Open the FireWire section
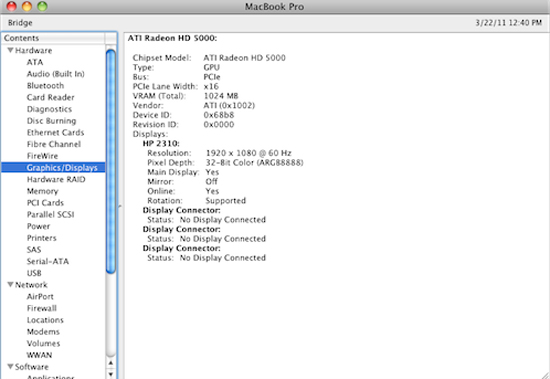Screen dimensions: 550x379 [x=42, y=156]
